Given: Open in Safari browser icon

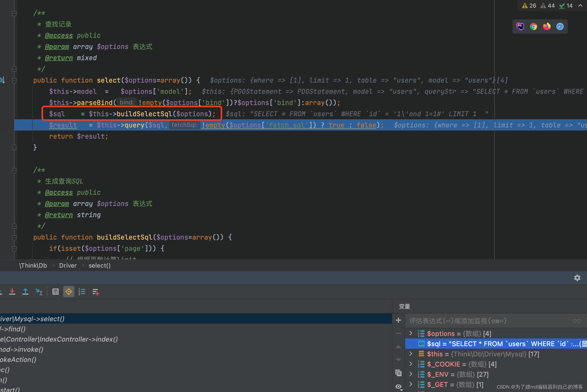Looking at the screenshot, I should coord(560,27).
